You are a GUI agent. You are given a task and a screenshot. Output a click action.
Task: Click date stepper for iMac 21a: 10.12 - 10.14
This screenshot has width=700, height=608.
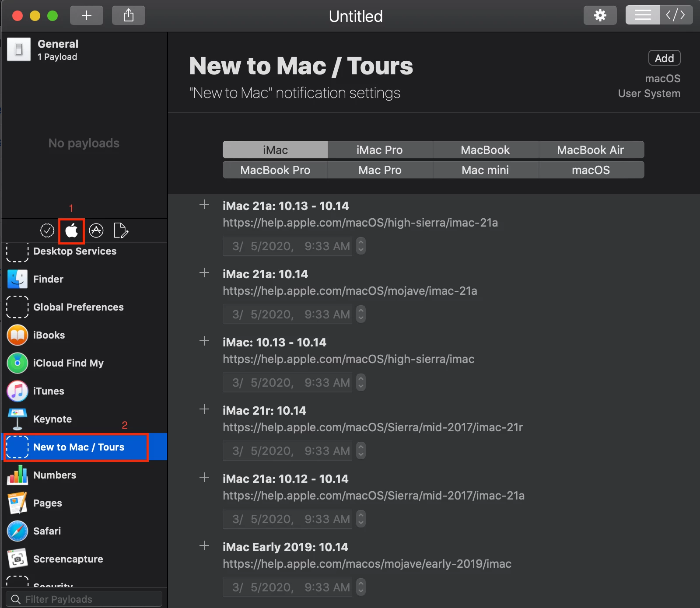(360, 519)
